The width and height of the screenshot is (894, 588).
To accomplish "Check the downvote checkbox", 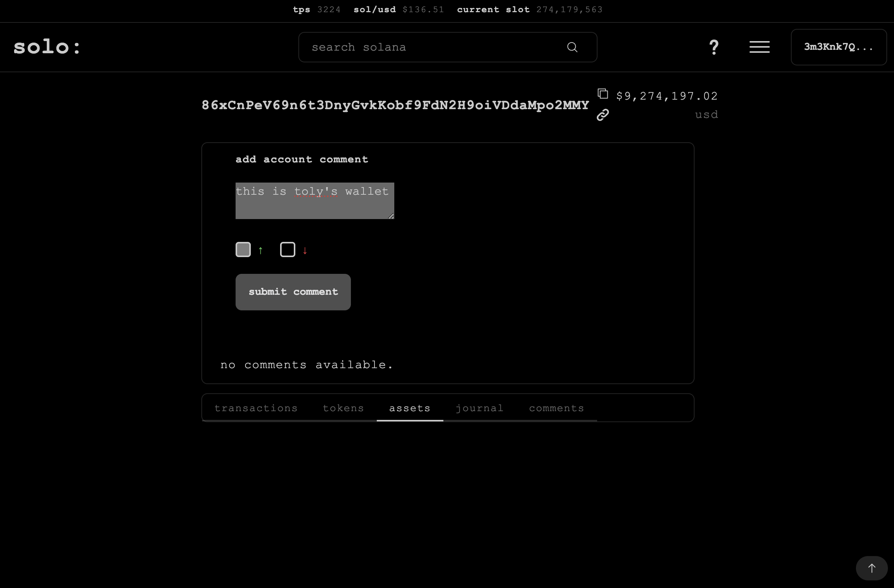I will (288, 250).
